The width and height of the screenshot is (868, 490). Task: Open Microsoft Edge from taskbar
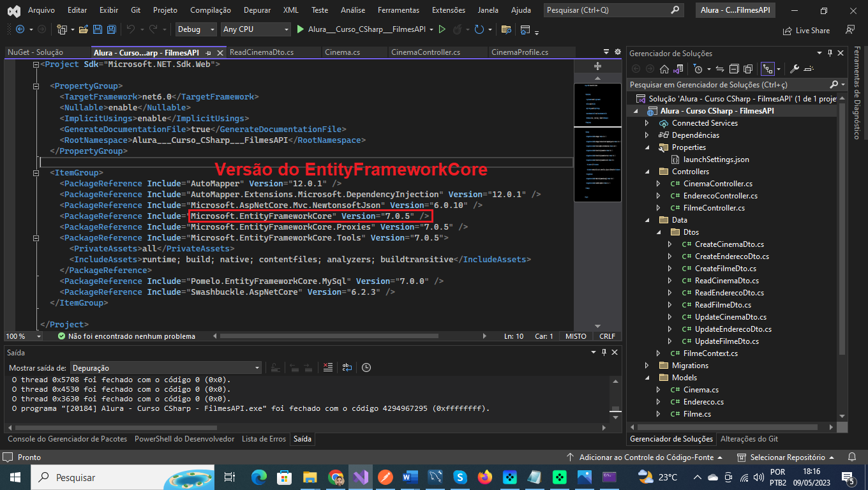tap(259, 477)
